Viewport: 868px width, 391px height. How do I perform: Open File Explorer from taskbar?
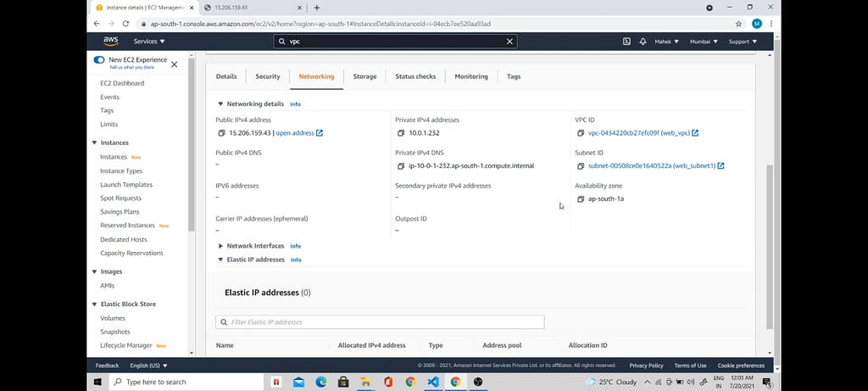(365, 382)
